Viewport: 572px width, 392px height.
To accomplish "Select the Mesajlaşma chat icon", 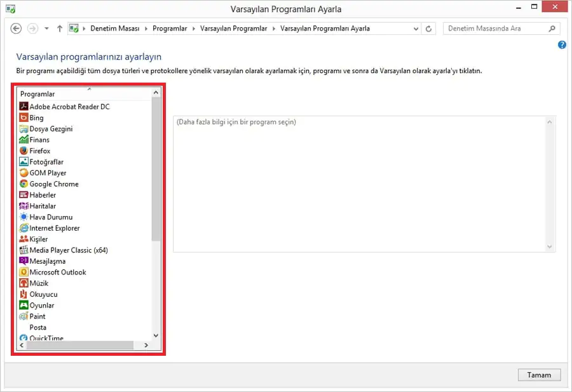I will pos(24,261).
